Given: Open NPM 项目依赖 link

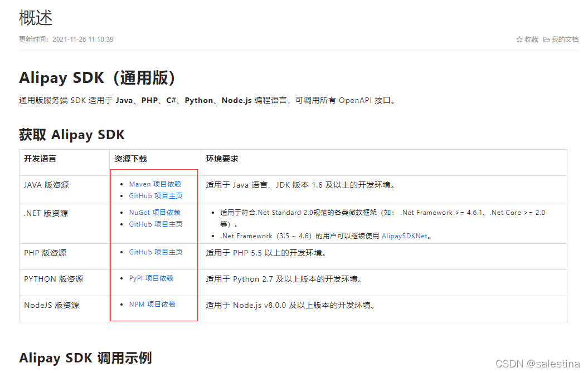Looking at the screenshot, I should point(152,305).
